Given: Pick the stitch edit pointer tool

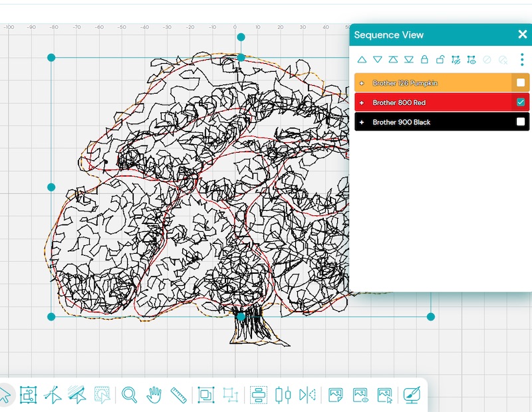Looking at the screenshot, I should (76, 395).
